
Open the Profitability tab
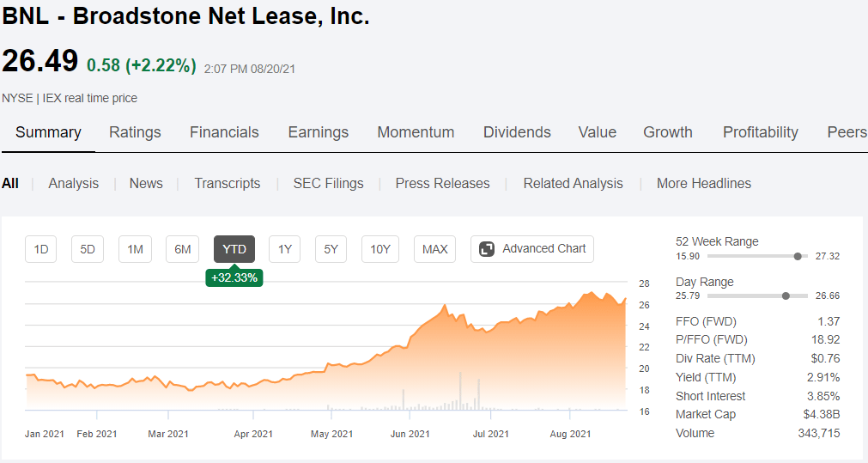[x=761, y=132]
